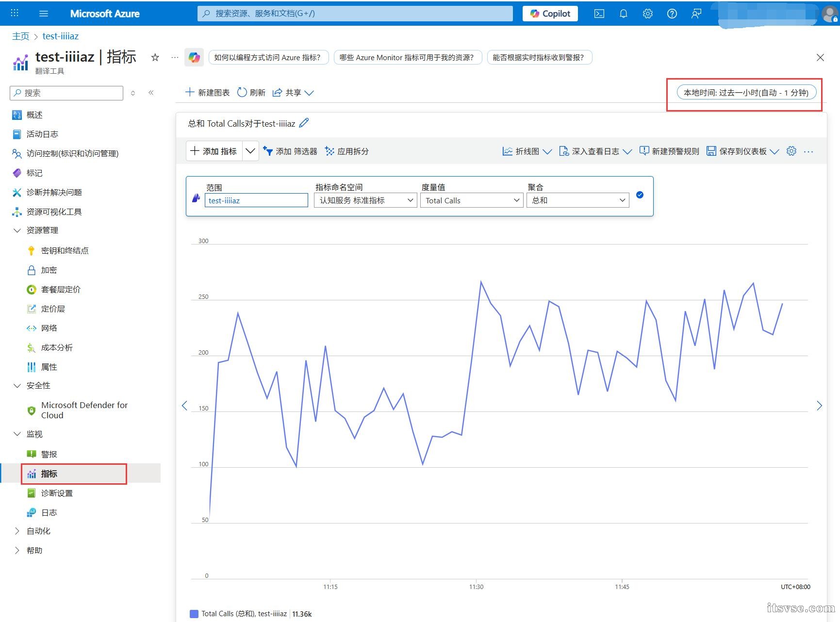
Task: Open the 度量值 Total Calls dropdown
Action: coord(471,200)
